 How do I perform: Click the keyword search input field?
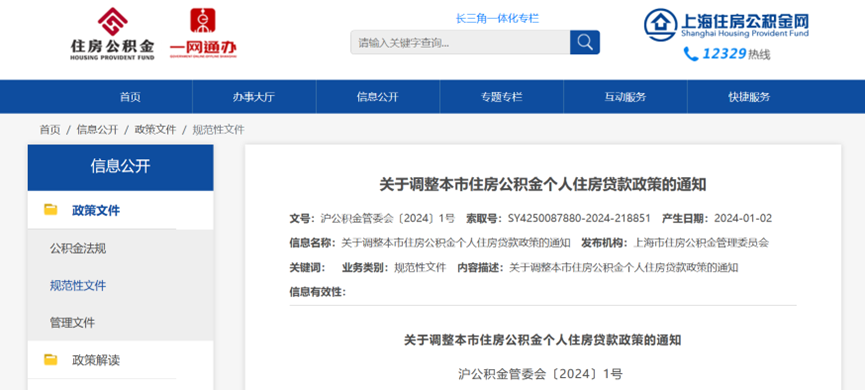[x=460, y=42]
